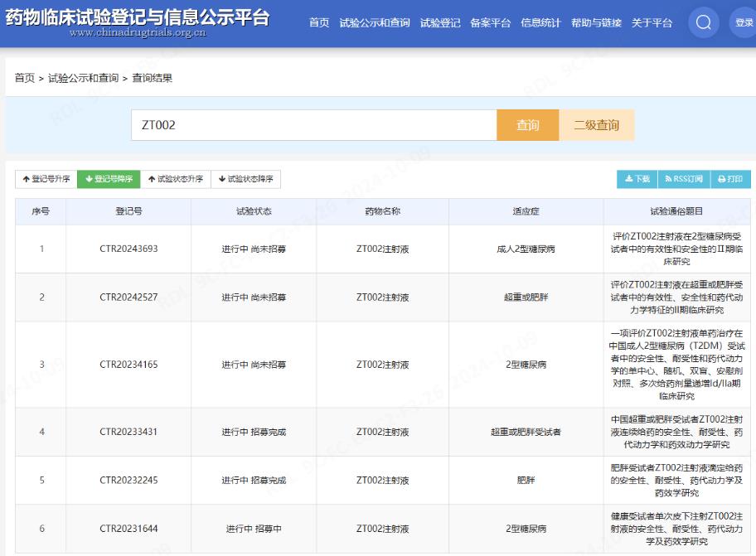Click 首页 in the breadcrumb
The image size is (756, 556).
coord(25,78)
